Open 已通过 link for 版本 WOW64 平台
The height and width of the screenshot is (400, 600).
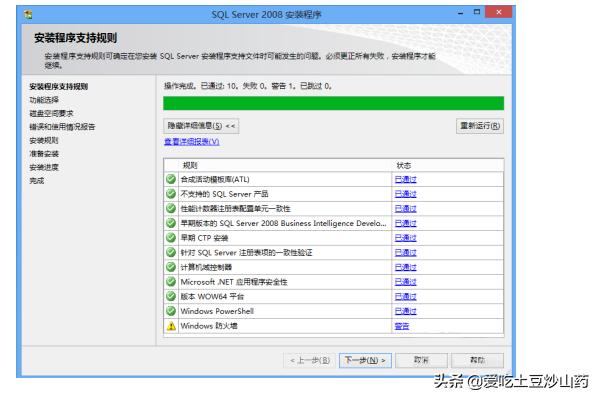(x=406, y=297)
